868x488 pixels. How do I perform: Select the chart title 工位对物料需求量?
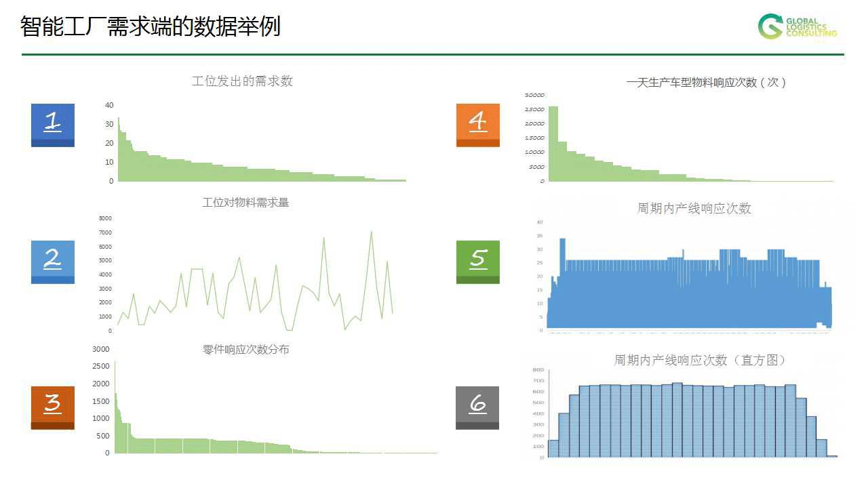pos(245,202)
